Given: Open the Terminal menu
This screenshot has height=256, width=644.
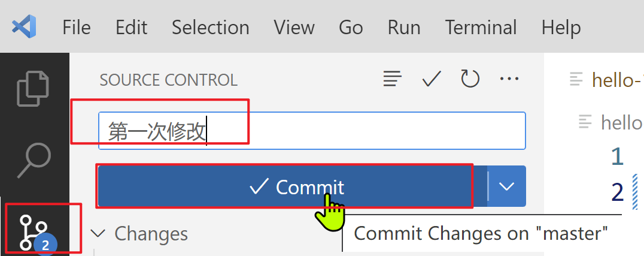Looking at the screenshot, I should [x=481, y=28].
